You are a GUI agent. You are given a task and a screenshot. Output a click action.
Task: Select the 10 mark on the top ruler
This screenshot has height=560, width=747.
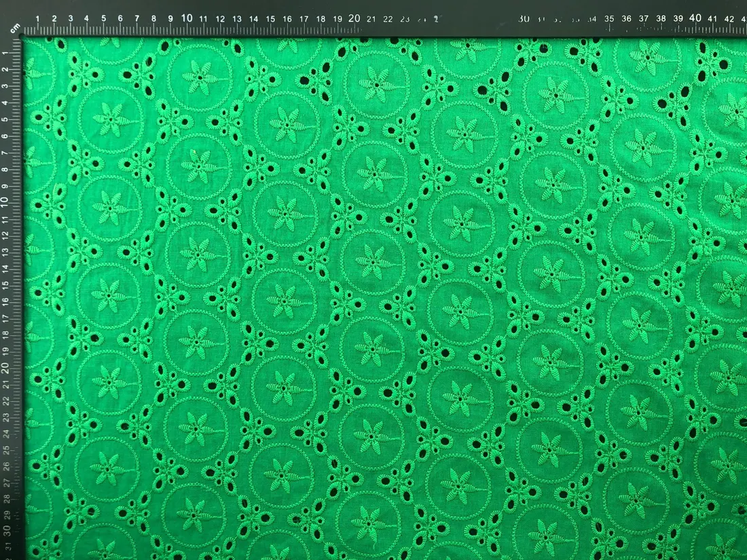pos(187,18)
